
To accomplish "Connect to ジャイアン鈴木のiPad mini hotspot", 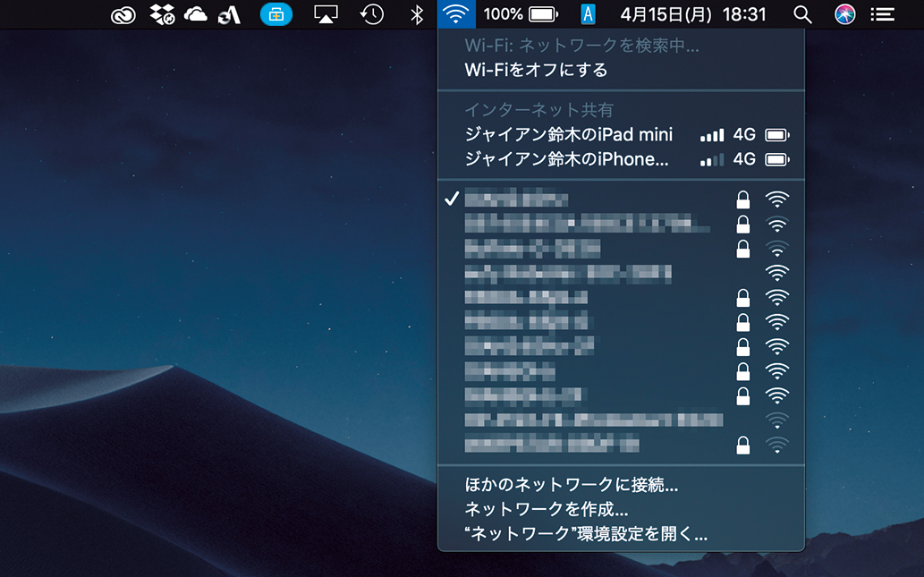I will pyautogui.click(x=568, y=135).
